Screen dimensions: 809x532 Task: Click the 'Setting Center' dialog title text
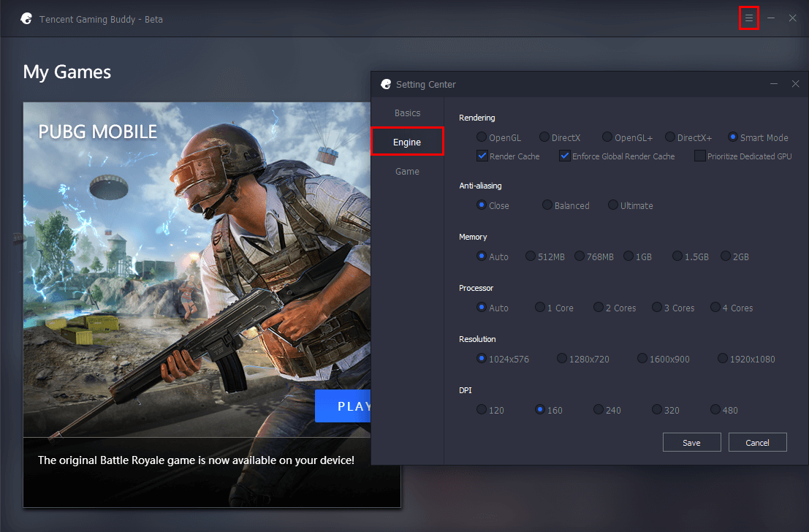(x=425, y=84)
